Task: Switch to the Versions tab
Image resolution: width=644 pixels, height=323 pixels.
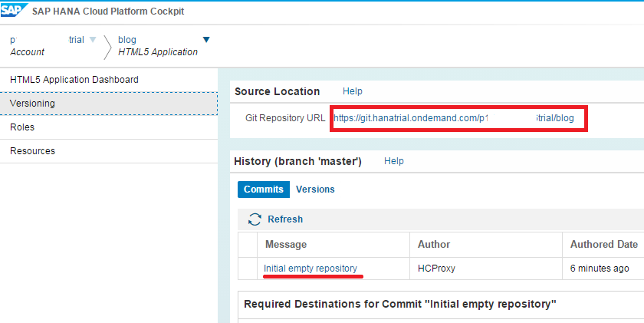Action: 315,190
